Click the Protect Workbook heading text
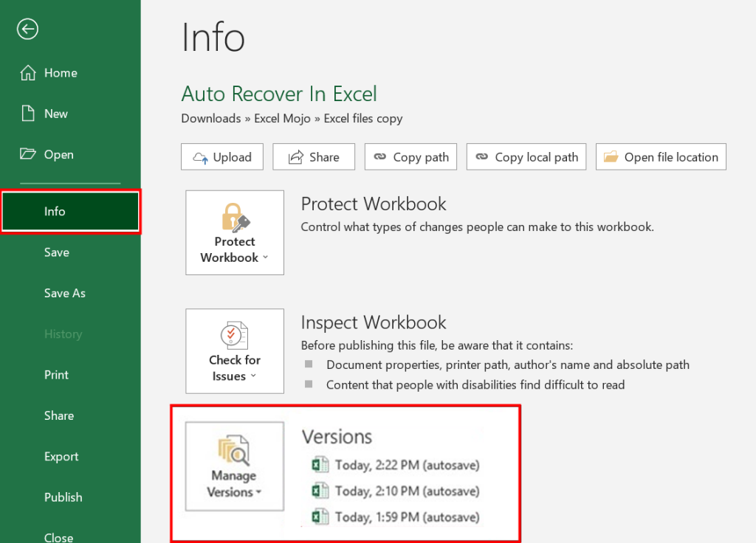Viewport: 756px width, 543px height. [374, 204]
